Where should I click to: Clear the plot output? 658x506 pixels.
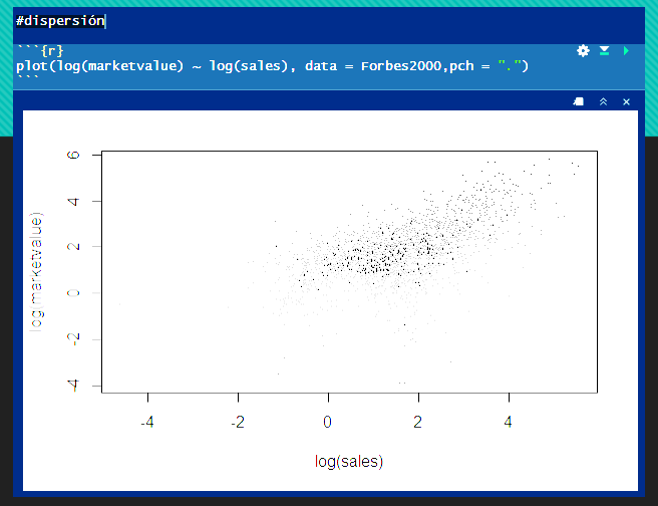pyautogui.click(x=627, y=102)
